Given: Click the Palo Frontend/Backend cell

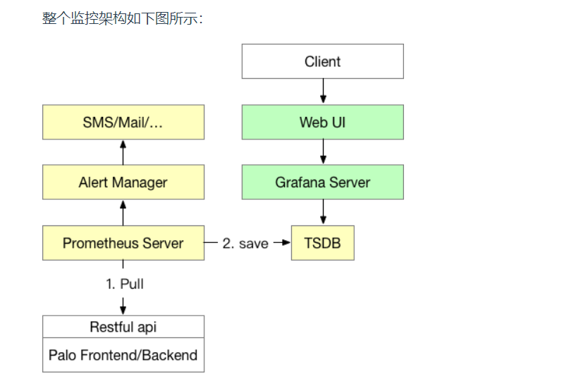Looking at the screenshot, I should coord(123,355).
